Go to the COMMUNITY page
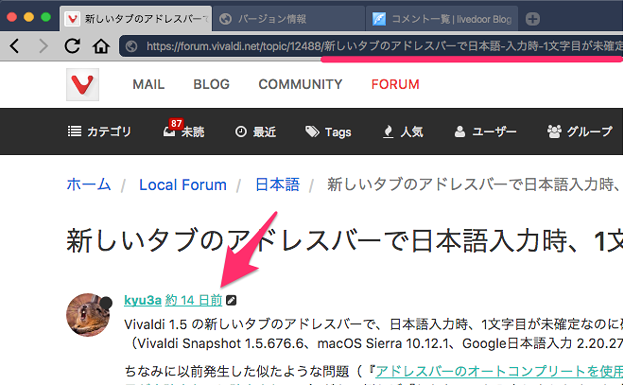Image resolution: width=624 pixels, height=385 pixels. pos(300,84)
